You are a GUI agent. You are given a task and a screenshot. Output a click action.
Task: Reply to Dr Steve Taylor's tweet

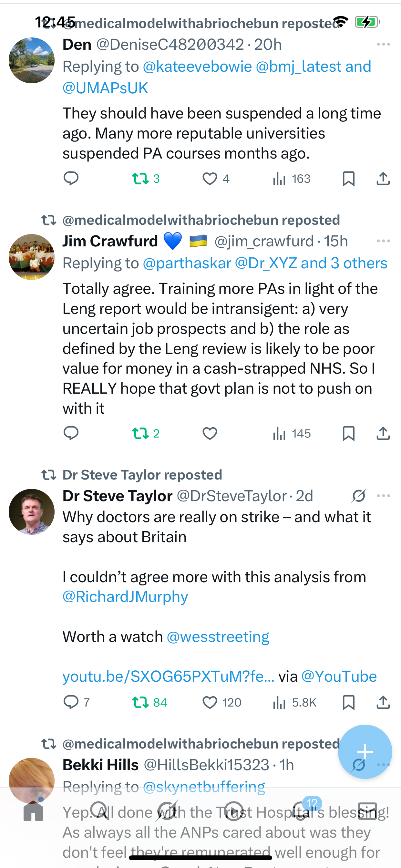coord(71,703)
